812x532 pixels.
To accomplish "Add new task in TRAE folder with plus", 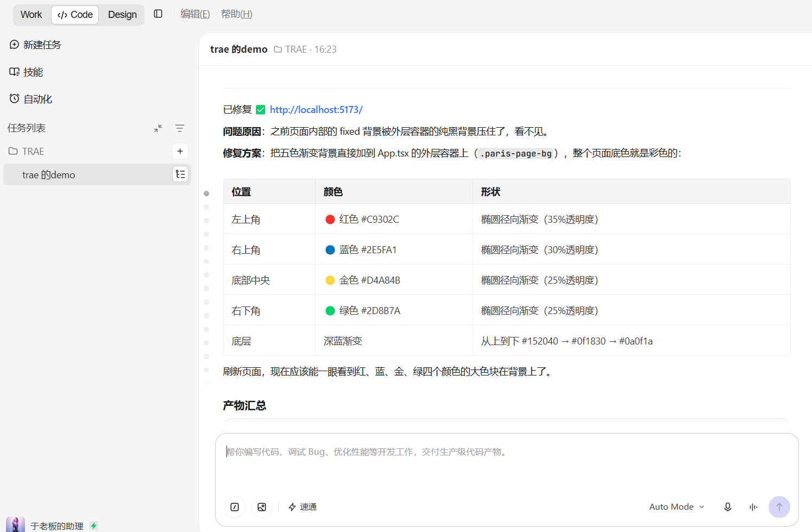I will click(180, 151).
